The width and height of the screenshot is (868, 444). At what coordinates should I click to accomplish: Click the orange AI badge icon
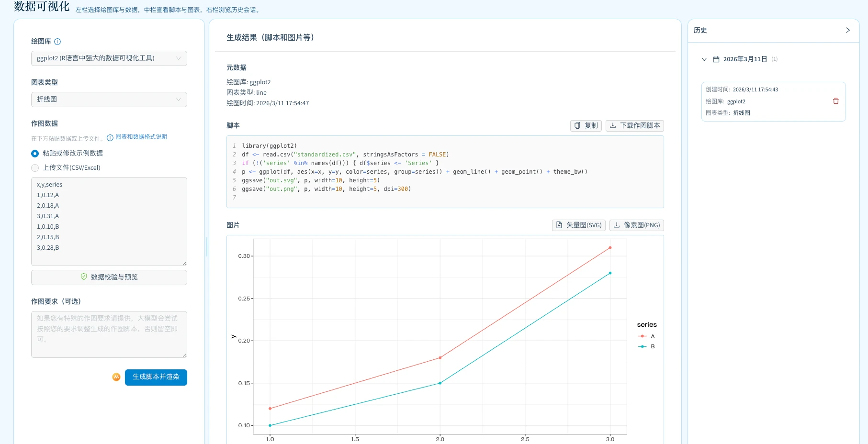point(116,377)
